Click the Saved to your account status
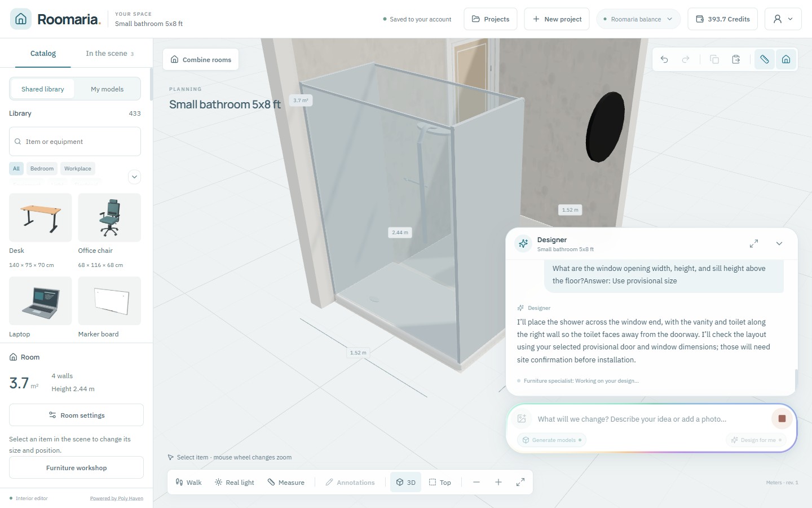Screen dimensions: 812x508 click(x=417, y=19)
